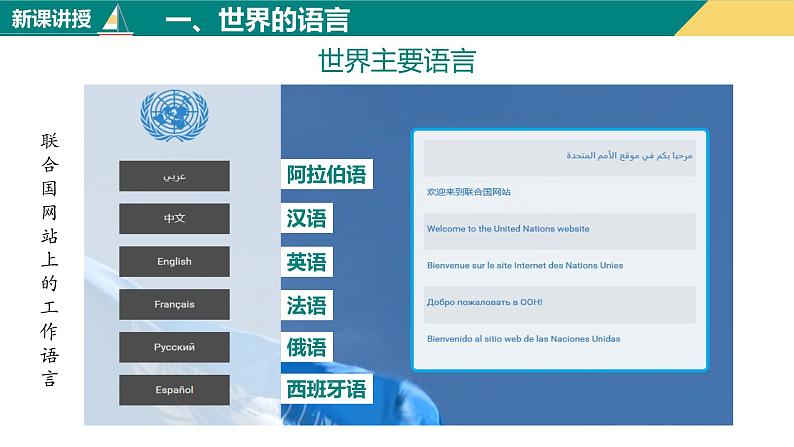Click the 俄语 label
The height and width of the screenshot is (447, 794).
pos(306,347)
